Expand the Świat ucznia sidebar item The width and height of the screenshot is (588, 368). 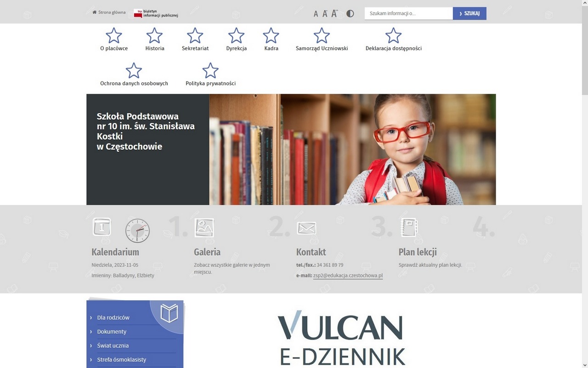pyautogui.click(x=113, y=345)
